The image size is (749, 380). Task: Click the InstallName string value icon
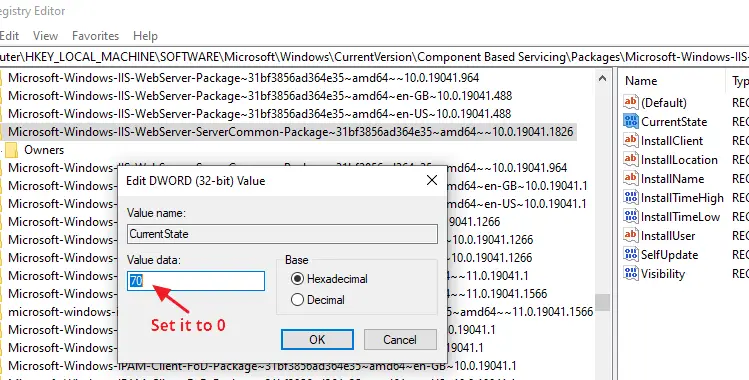[631, 179]
